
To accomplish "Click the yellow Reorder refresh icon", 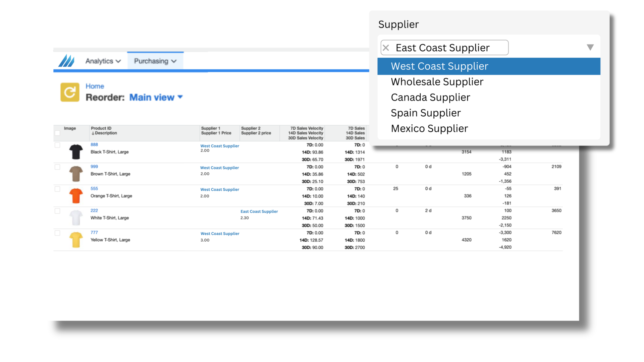I will [70, 92].
